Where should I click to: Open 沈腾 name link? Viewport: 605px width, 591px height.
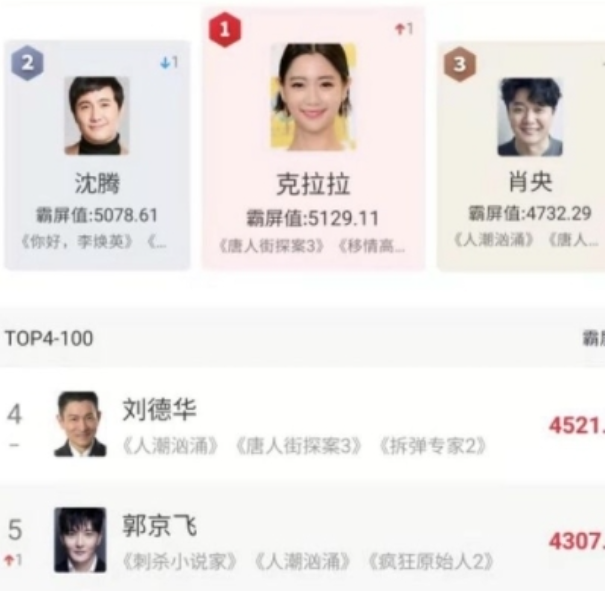click(97, 183)
